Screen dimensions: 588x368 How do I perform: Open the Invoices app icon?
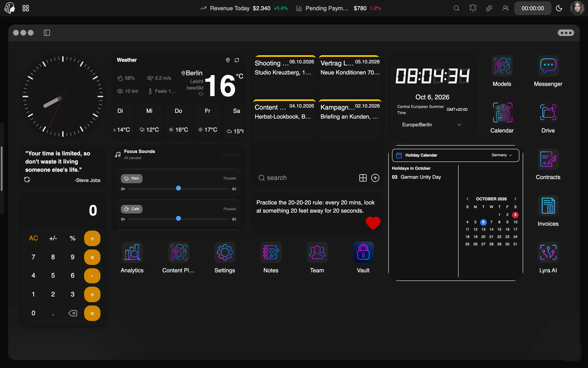click(x=548, y=206)
